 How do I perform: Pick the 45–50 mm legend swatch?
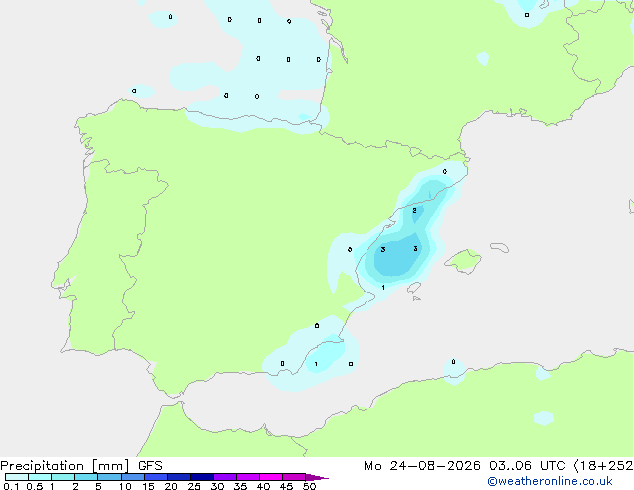click(x=294, y=477)
